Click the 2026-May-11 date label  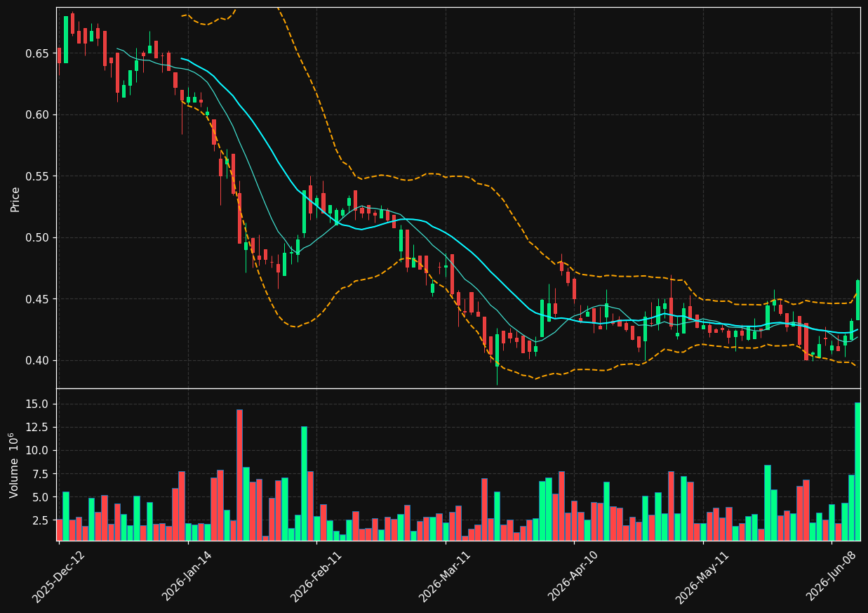[x=702, y=576]
